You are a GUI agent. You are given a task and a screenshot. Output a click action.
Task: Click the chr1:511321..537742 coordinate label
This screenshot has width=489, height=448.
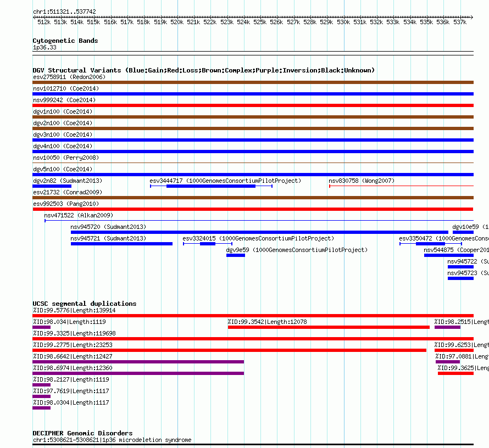coord(64,12)
